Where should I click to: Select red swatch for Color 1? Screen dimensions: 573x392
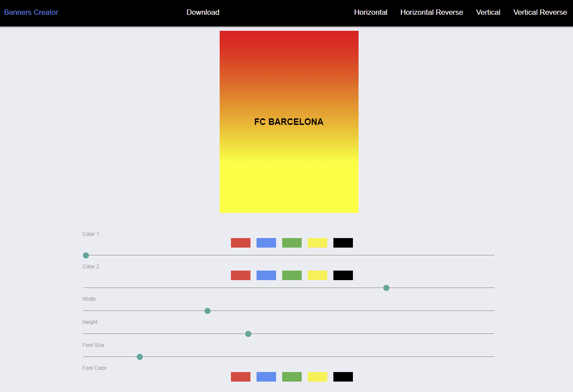240,242
